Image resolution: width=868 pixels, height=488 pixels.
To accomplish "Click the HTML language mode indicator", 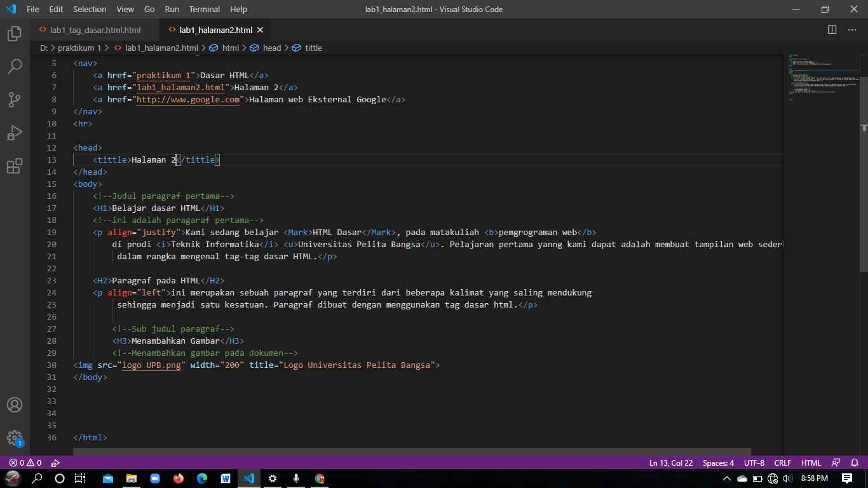I will coord(810,463).
